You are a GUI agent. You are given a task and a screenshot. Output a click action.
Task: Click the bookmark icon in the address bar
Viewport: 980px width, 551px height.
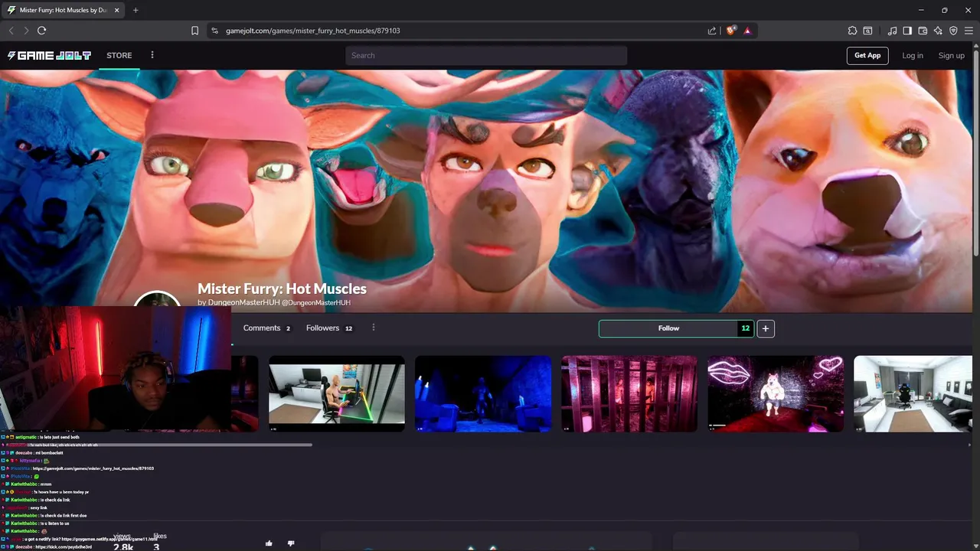[194, 31]
